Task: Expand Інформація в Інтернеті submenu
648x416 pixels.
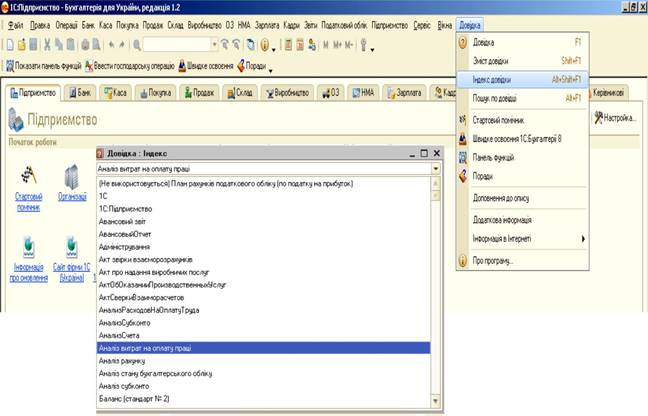Action: pos(520,239)
